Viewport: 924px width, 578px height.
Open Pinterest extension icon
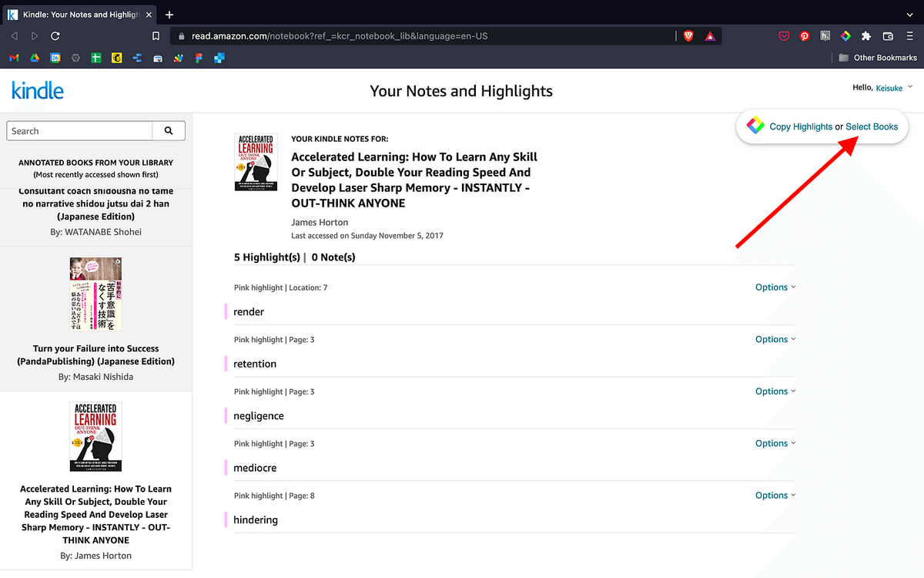pyautogui.click(x=805, y=36)
